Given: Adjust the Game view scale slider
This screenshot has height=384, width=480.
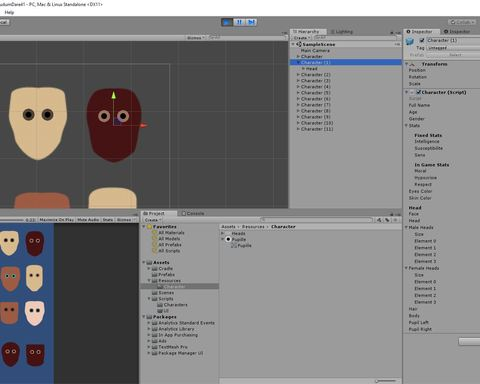Looking at the screenshot, I should click(12, 220).
